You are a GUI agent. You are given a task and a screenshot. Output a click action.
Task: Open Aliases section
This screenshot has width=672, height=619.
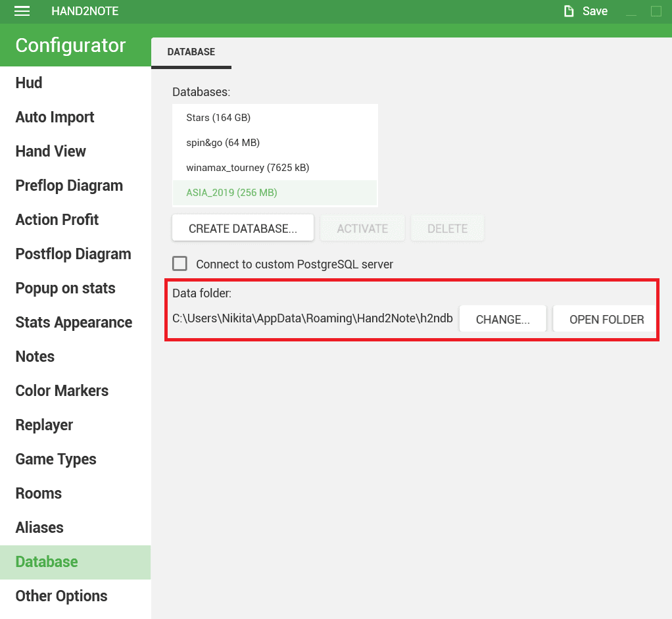(76, 528)
